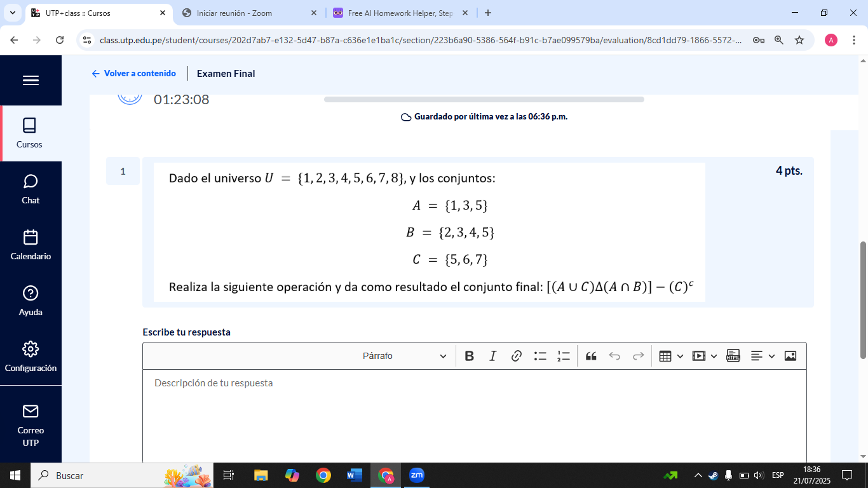Click the Undo arrow in the editor
This screenshot has width=868, height=488.
pos(614,356)
